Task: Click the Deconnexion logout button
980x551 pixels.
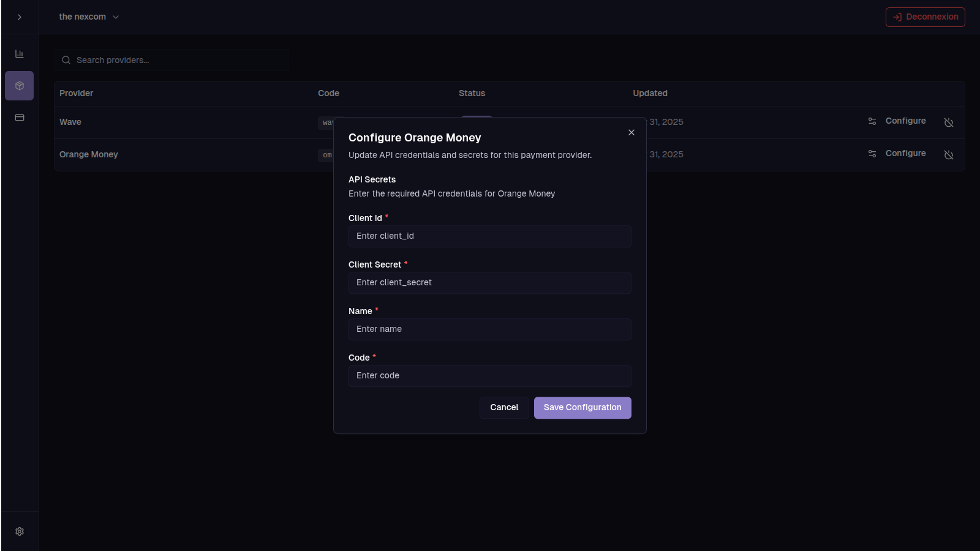Action: 925,17
